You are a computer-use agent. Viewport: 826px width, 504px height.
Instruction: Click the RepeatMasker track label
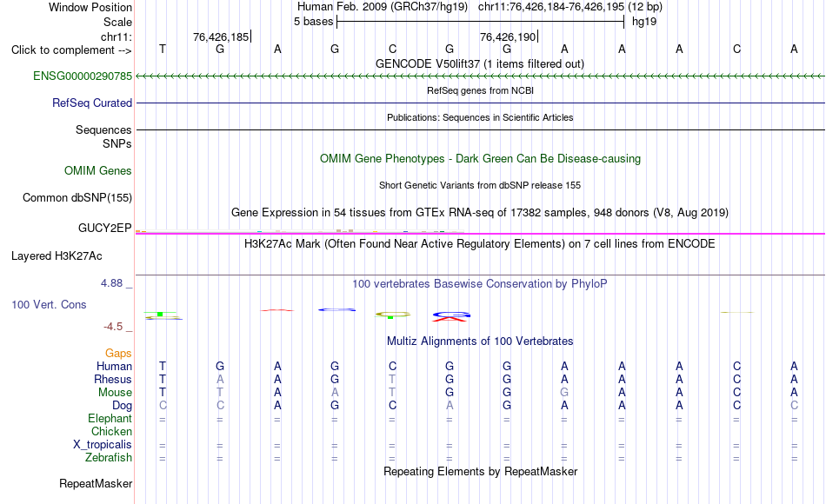tap(96, 483)
